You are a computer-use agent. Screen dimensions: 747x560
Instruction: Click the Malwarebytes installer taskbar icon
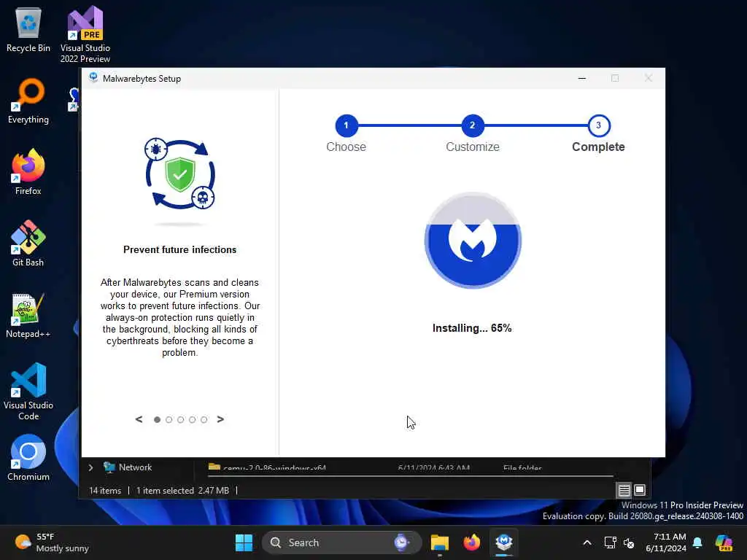click(x=504, y=542)
